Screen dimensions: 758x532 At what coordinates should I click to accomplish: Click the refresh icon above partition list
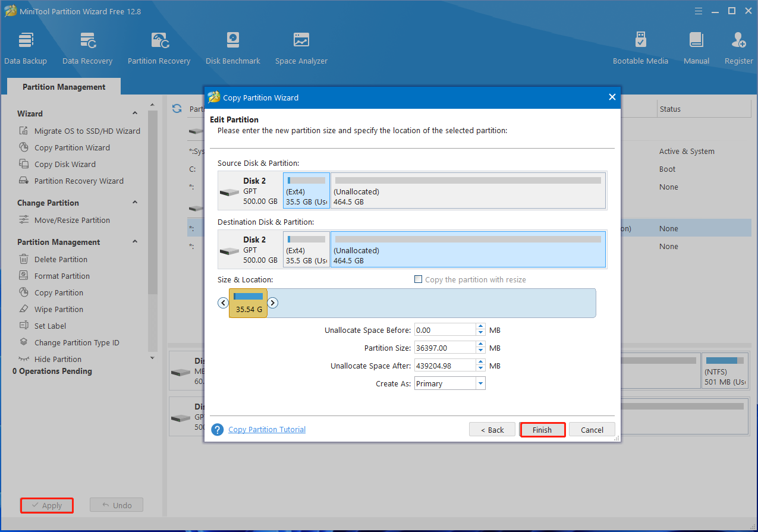177,108
